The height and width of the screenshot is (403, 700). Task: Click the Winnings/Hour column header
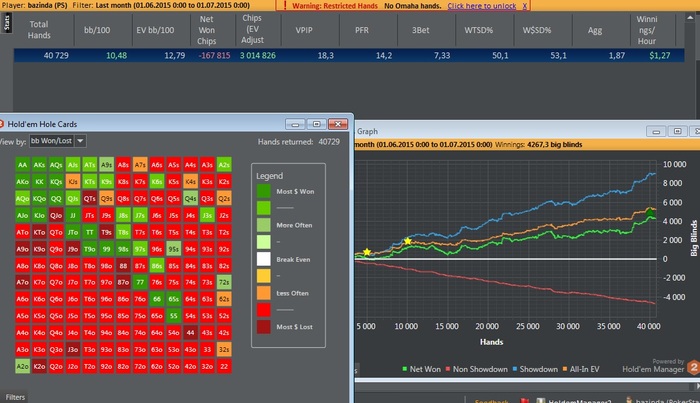pyautogui.click(x=646, y=30)
